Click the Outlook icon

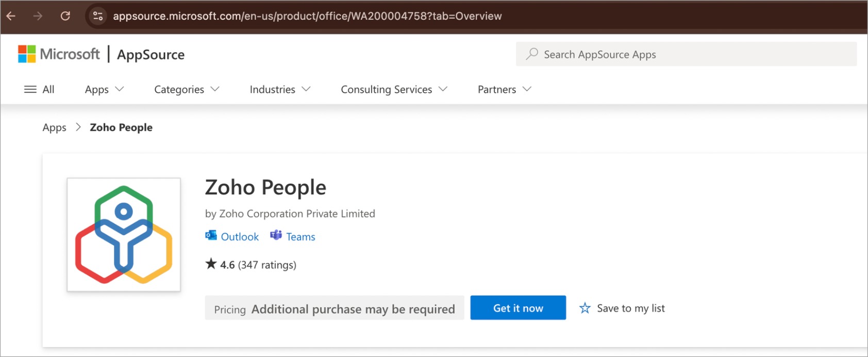point(211,236)
